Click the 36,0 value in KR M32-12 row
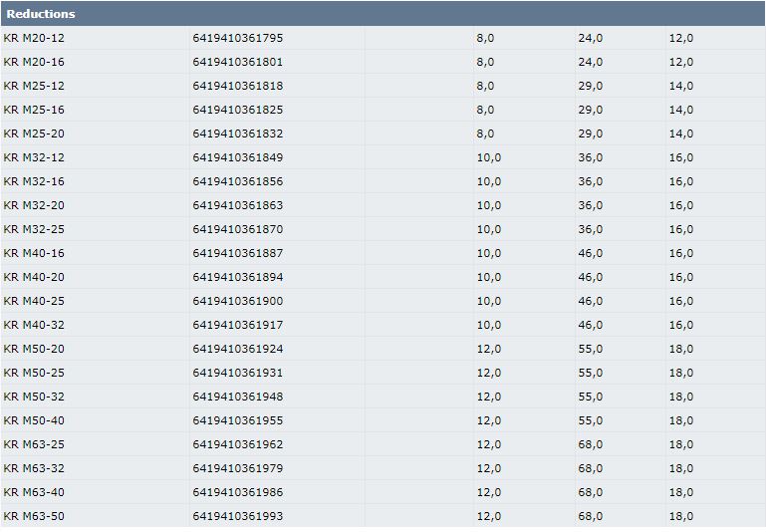This screenshot has height=532, width=766. click(590, 157)
